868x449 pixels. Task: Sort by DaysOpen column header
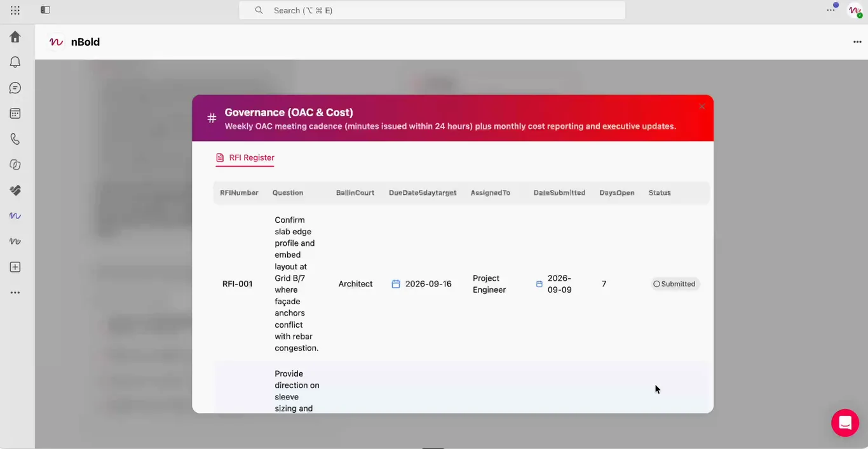[617, 192]
